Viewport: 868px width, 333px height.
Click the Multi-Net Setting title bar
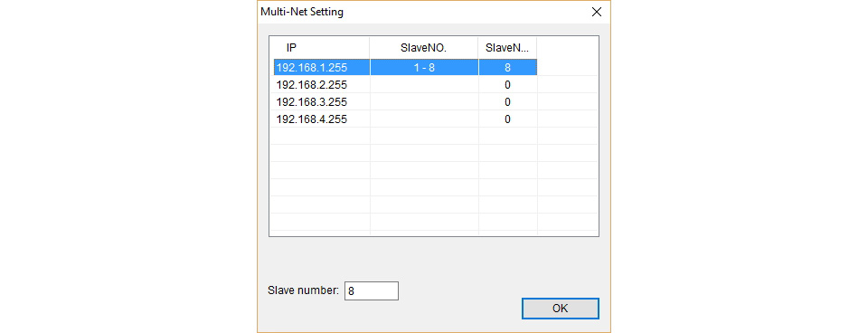click(420, 12)
